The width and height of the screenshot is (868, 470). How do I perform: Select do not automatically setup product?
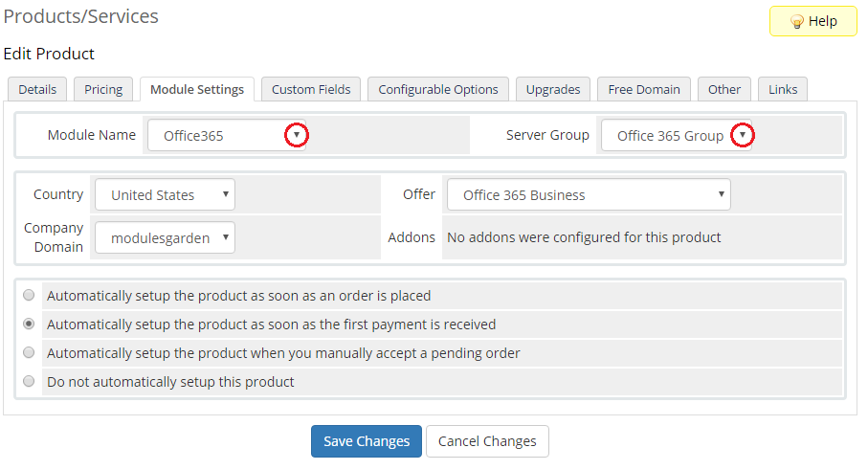(x=29, y=381)
